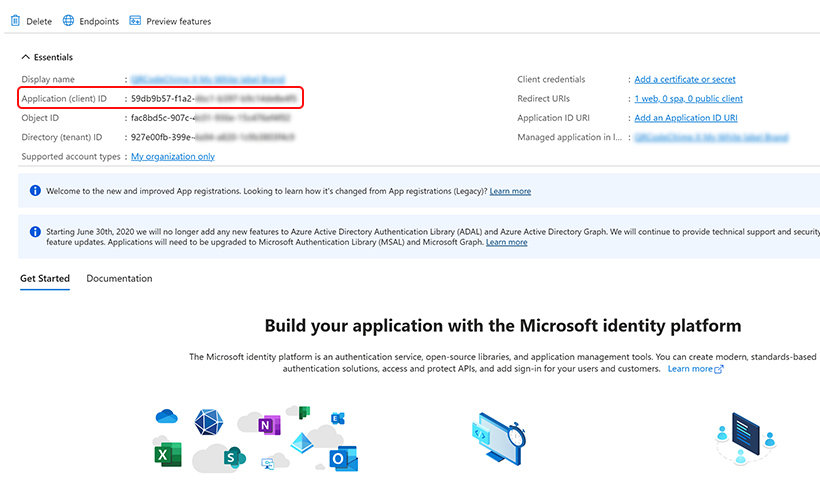Select the Directory (tenant) ID value 927e00fb

click(x=212, y=138)
